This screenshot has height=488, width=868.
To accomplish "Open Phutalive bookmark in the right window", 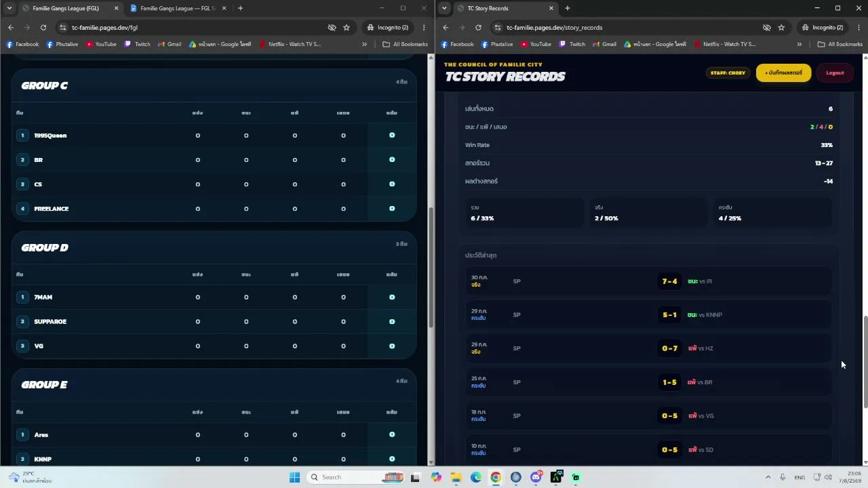I will [x=497, y=44].
